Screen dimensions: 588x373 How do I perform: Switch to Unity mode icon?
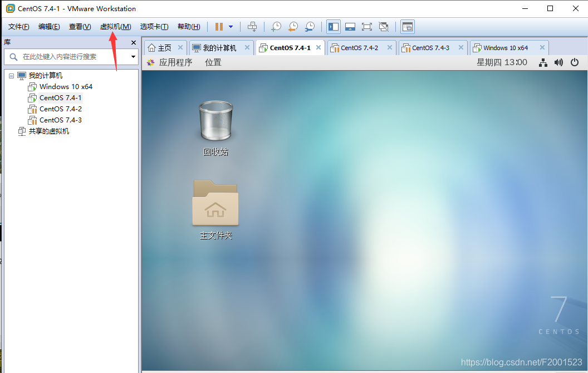[383, 27]
